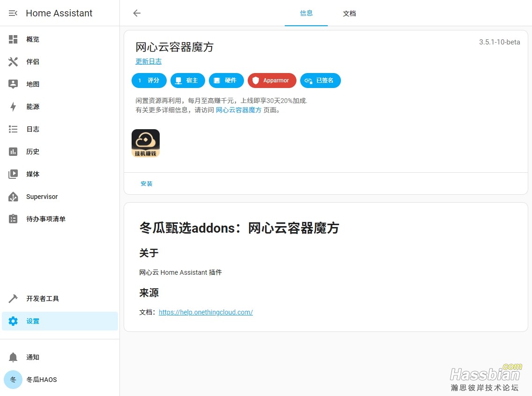This screenshot has height=396, width=532.
Task: Click the 网心云 Home Assistant 插件 text
Action: pos(180,272)
